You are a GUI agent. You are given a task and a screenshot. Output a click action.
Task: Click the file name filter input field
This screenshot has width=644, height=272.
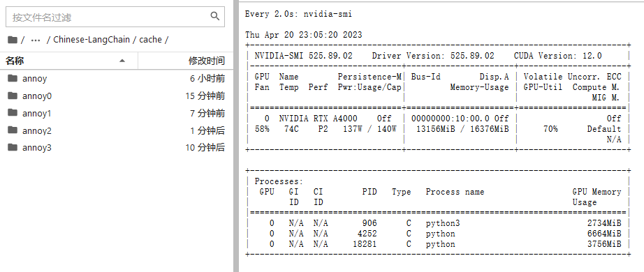[115, 17]
